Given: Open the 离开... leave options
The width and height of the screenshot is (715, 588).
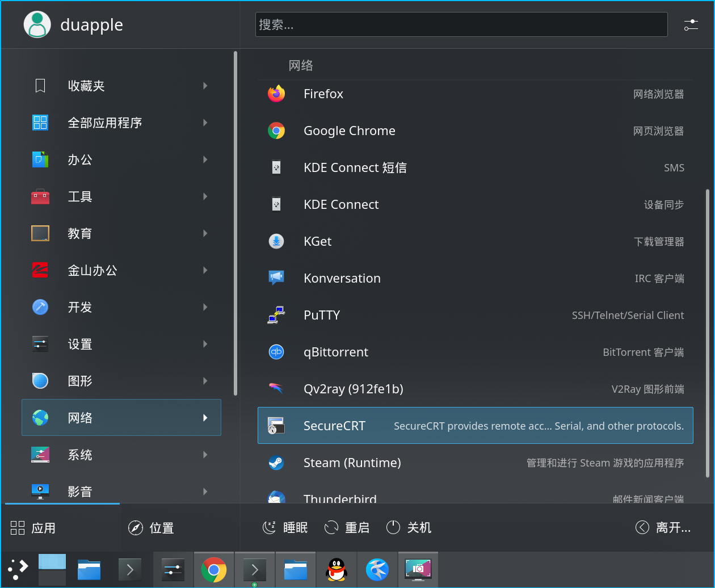Looking at the screenshot, I should point(663,528).
